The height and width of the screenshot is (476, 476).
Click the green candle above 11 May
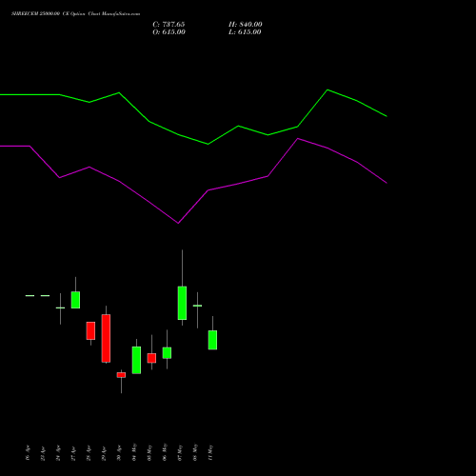pyautogui.click(x=212, y=340)
